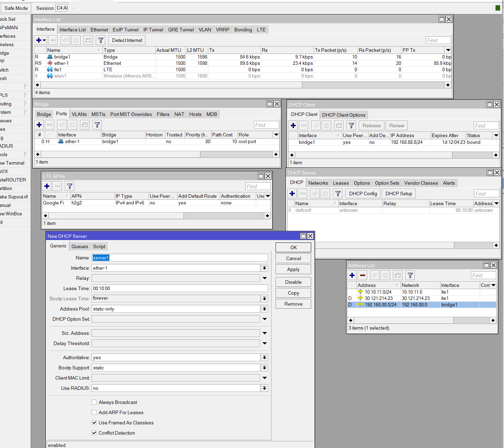Remove selected address with red minus
Image resolution: width=504 pixels, height=448 pixels.
363,275
